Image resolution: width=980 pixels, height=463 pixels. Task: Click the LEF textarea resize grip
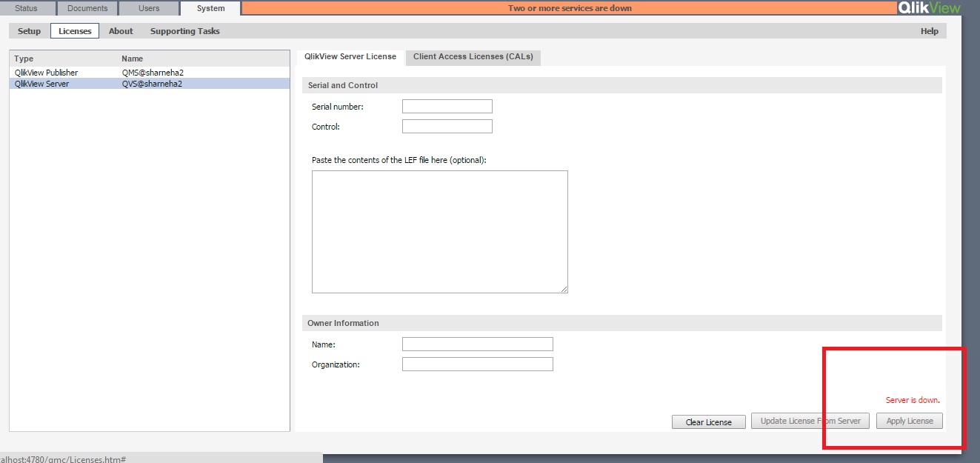(564, 290)
